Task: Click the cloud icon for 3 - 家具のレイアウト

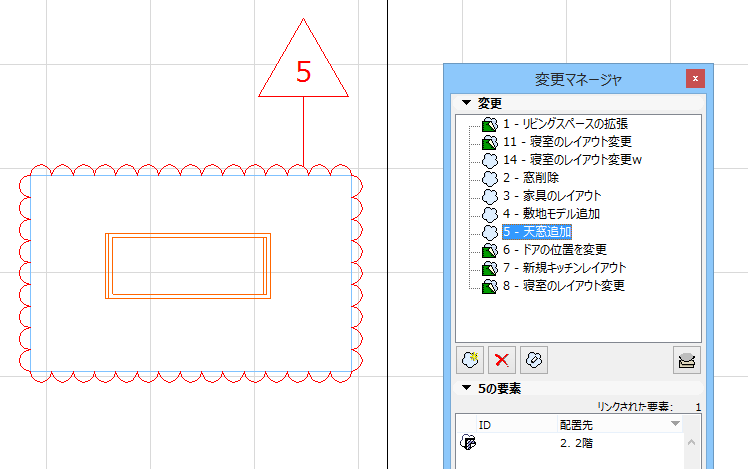Action: 490,197
